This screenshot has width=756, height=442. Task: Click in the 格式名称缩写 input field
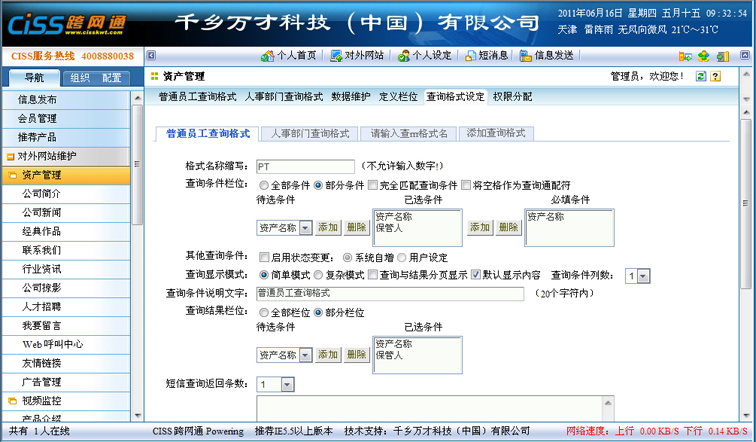click(x=305, y=167)
